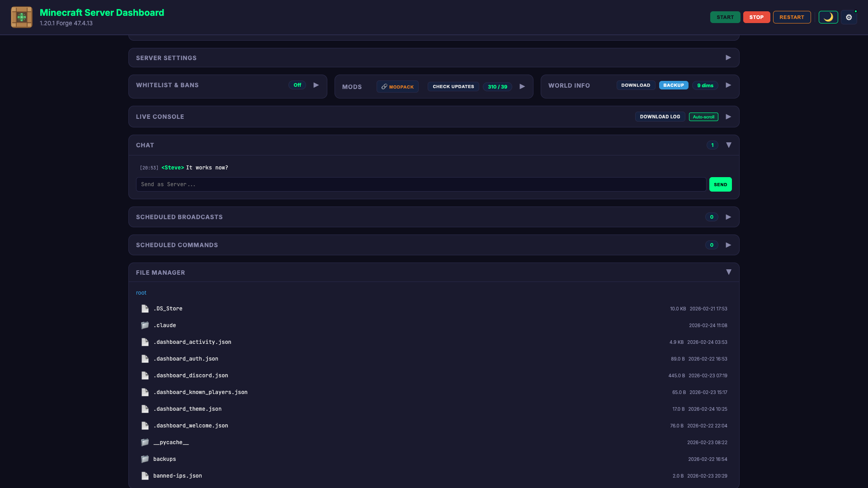Screen dimensions: 868x488
Task: Toggle dark mode with the moon icon
Action: (x=828, y=17)
